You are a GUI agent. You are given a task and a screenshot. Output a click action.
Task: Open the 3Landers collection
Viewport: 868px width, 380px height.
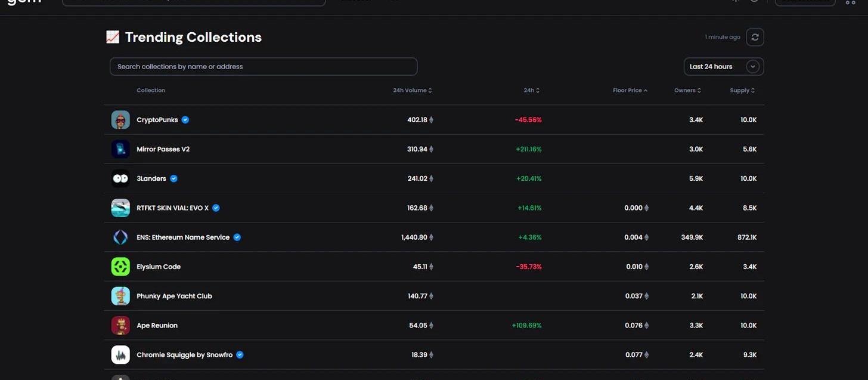point(151,178)
